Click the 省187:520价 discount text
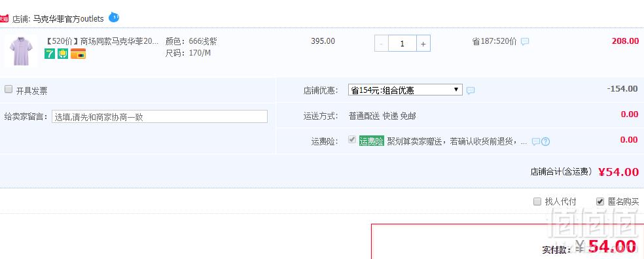This screenshot has height=259, width=644. pos(495,41)
